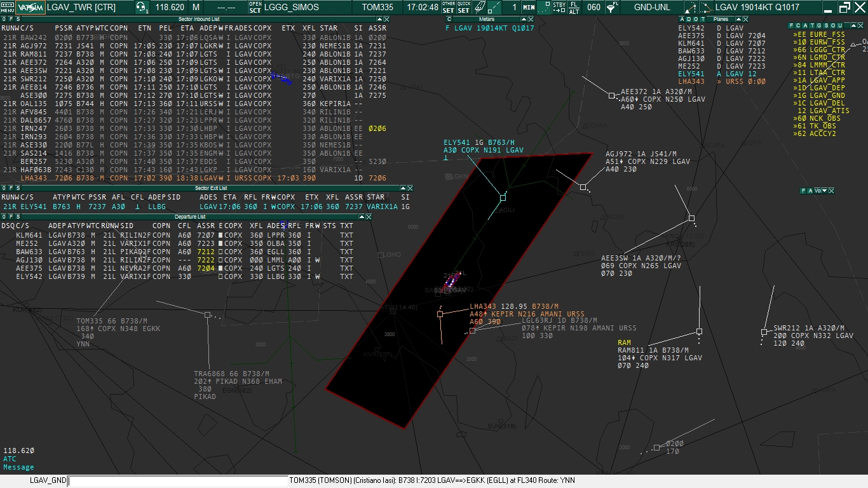Click the leader line vectors icon

pyautogui.click(x=705, y=8)
